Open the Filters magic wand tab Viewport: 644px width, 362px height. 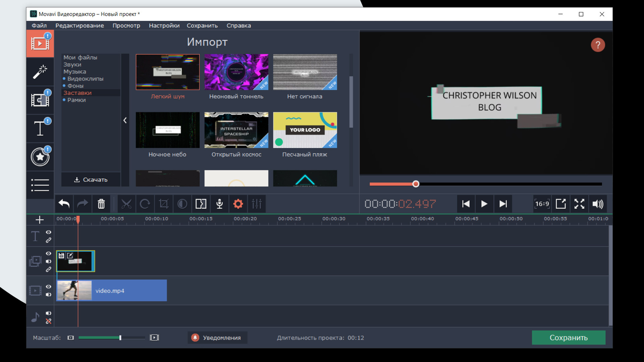coord(40,72)
